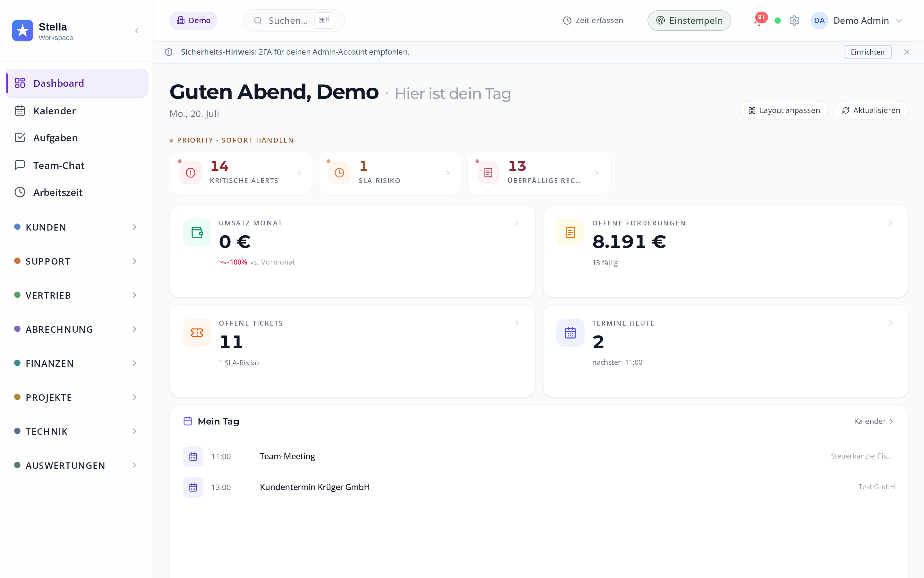The height and width of the screenshot is (578, 924).
Task: Click the SLA-Risiko clock icon
Action: point(339,173)
